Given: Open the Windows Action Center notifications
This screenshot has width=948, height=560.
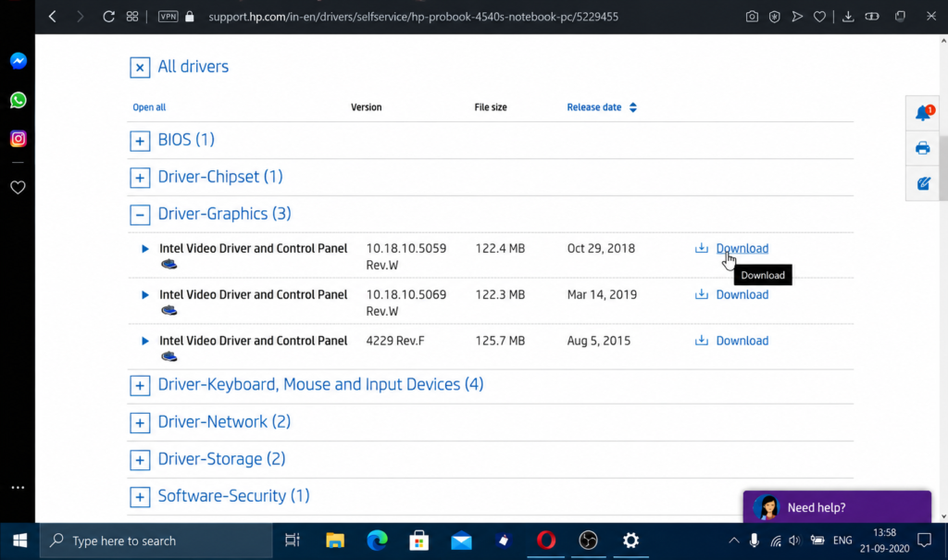Looking at the screenshot, I should click(925, 541).
